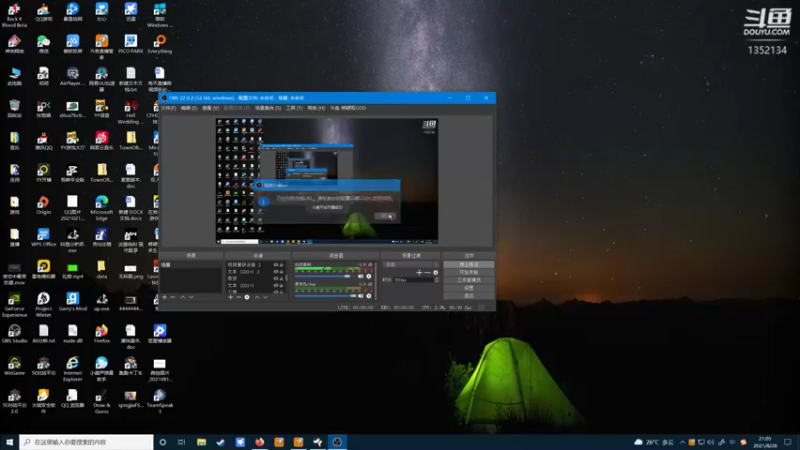The height and width of the screenshot is (450, 800).
Task: Click the Windows taskbar search box
Action: click(86, 442)
